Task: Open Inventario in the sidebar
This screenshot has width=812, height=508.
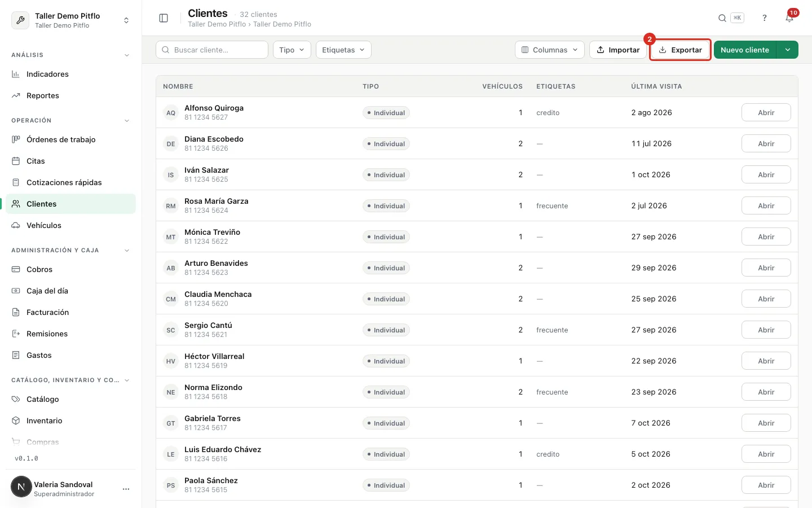Action: tap(71, 421)
